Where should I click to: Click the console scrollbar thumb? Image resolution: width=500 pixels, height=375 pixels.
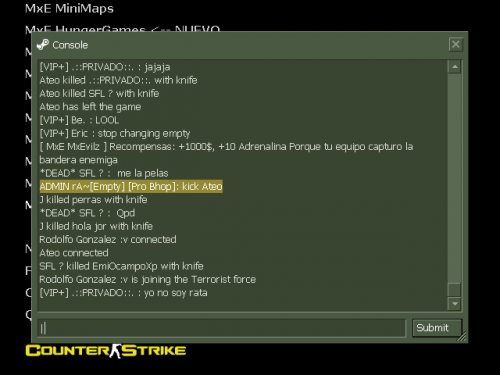click(x=454, y=290)
